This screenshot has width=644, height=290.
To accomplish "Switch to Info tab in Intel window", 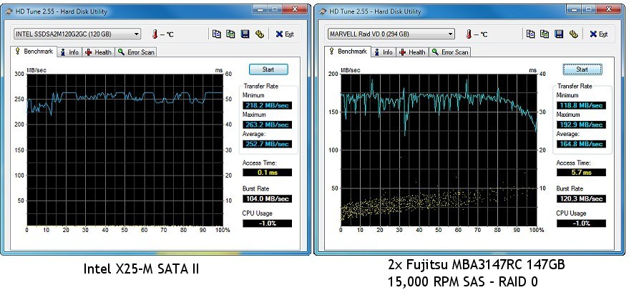I will [69, 52].
